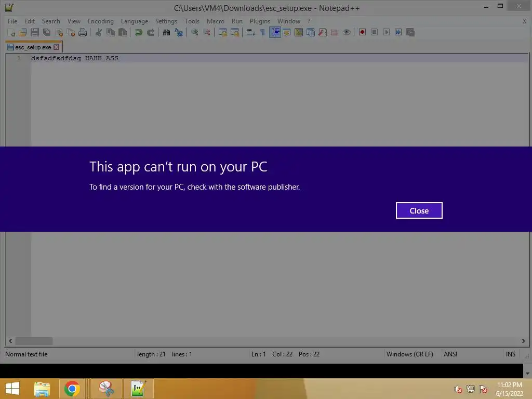Image resolution: width=532 pixels, height=399 pixels.
Task: Open the Macro menu
Action: [216, 21]
